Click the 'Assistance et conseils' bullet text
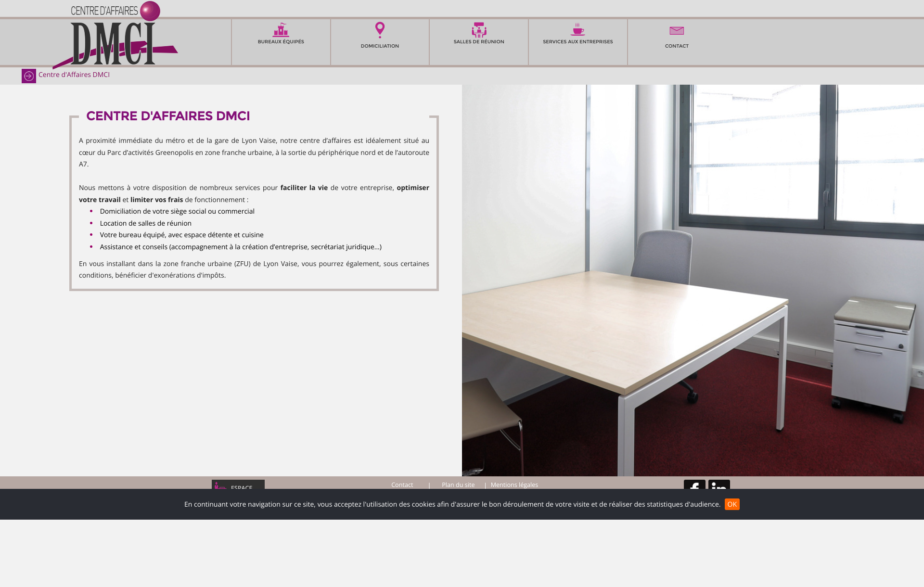 tap(241, 247)
